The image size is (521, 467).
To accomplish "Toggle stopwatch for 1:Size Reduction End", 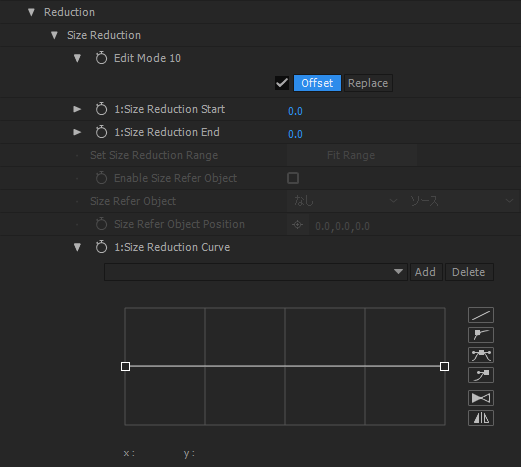I will pos(101,132).
